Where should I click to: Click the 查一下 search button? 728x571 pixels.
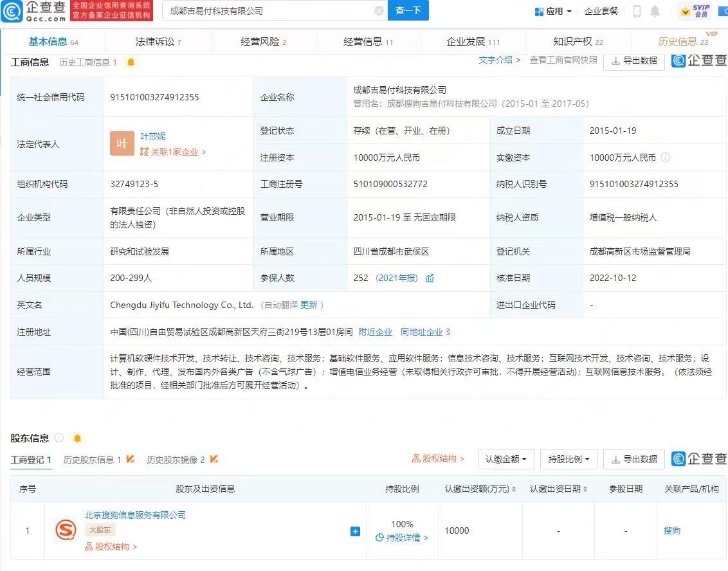[x=408, y=10]
